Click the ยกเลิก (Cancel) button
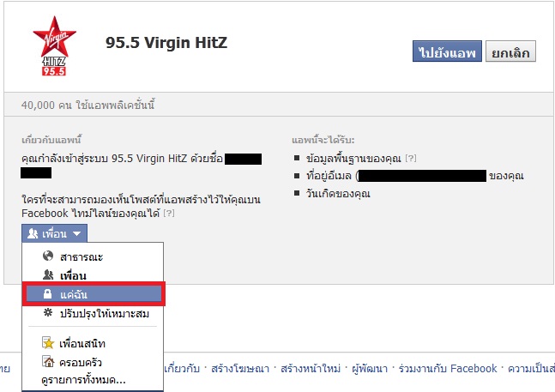Image resolution: width=555 pixels, height=392 pixels. tap(510, 51)
